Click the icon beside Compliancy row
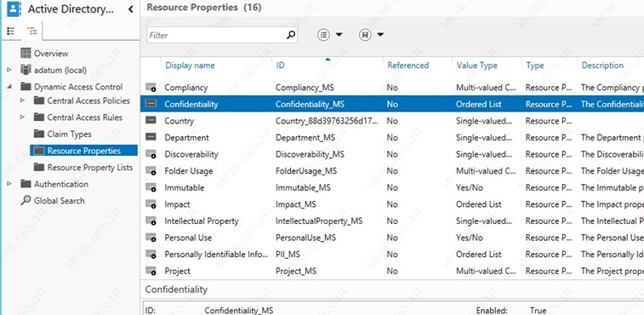Image resolution: width=644 pixels, height=315 pixels. pyautogui.click(x=151, y=88)
